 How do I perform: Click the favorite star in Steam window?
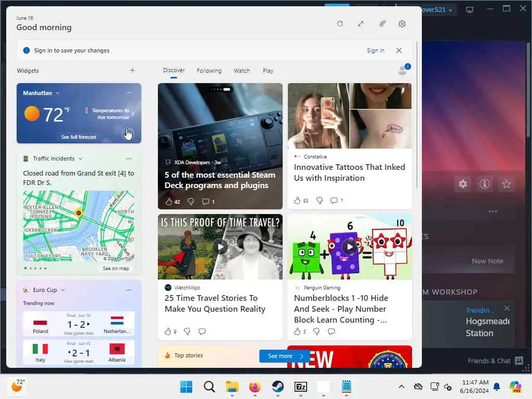click(x=506, y=184)
